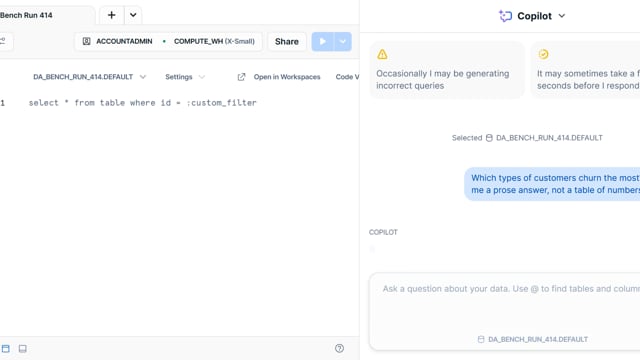
Task: Click the yellow checkmark clock icon
Action: 543,54
